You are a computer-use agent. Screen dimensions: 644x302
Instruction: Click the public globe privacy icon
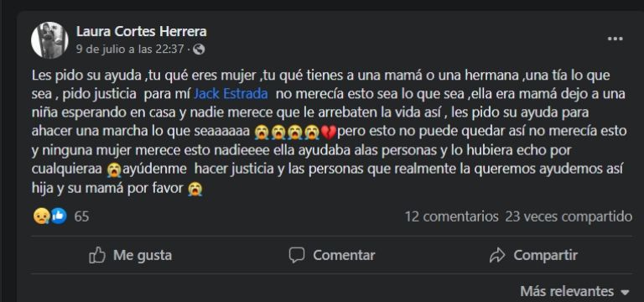pyautogui.click(x=199, y=49)
